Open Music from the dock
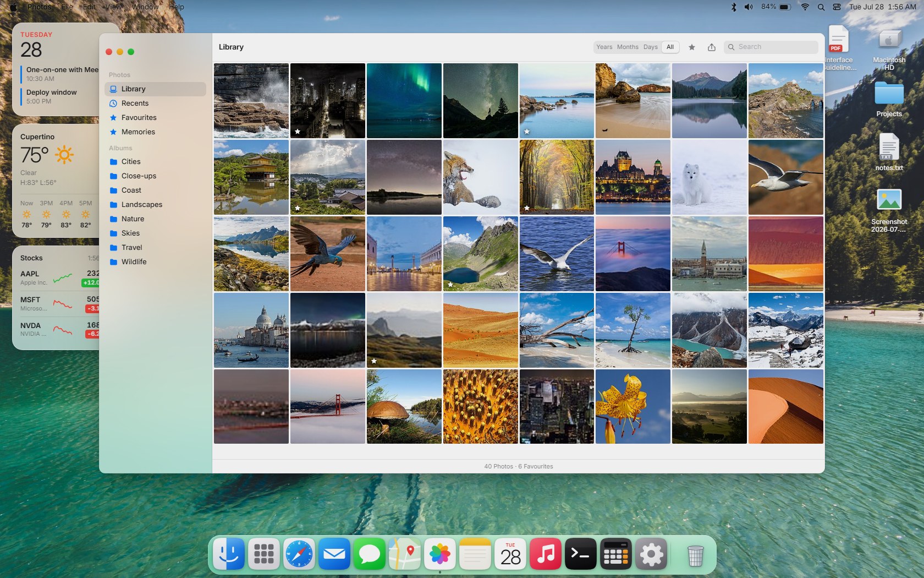 546,554
